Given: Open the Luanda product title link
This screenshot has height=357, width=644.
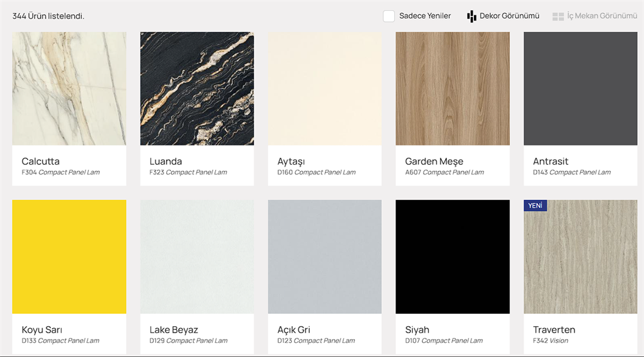Looking at the screenshot, I should click(166, 161).
